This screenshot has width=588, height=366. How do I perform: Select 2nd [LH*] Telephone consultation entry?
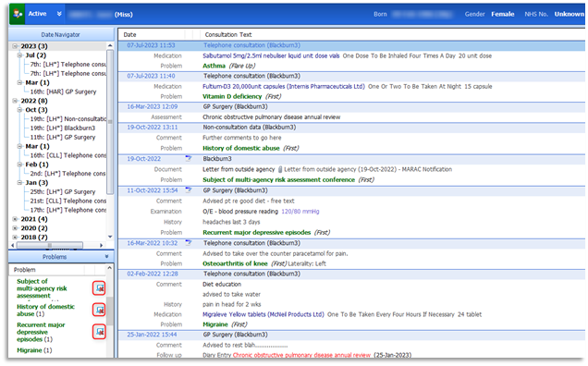[x=68, y=174]
